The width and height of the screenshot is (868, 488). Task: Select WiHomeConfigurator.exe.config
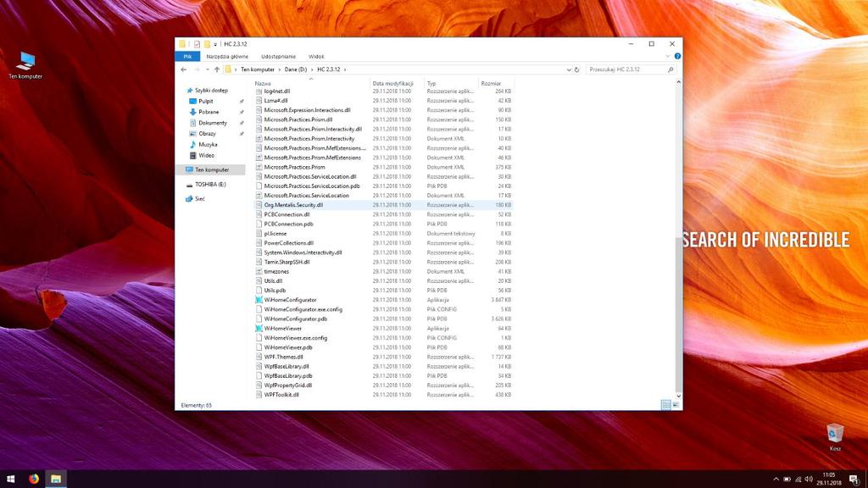pos(303,309)
